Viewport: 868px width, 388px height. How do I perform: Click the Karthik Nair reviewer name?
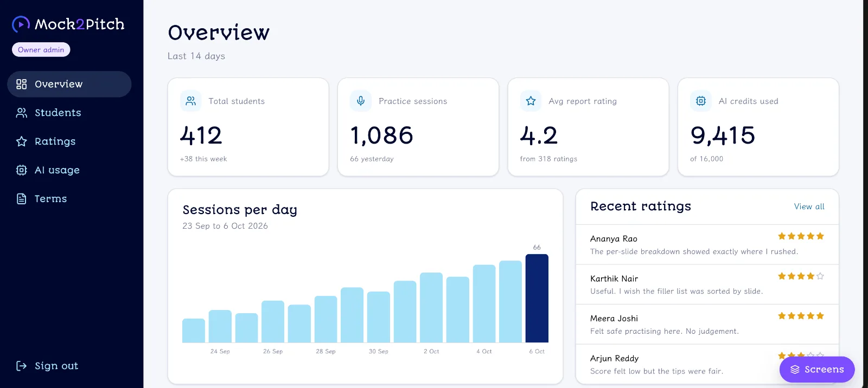click(x=614, y=279)
